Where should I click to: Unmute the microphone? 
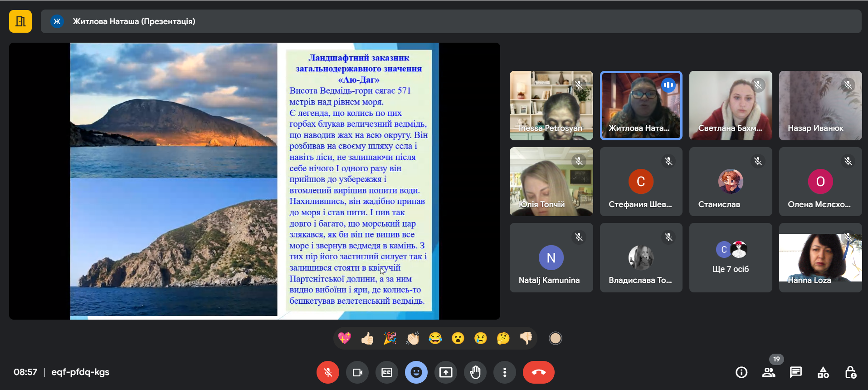[x=327, y=372]
